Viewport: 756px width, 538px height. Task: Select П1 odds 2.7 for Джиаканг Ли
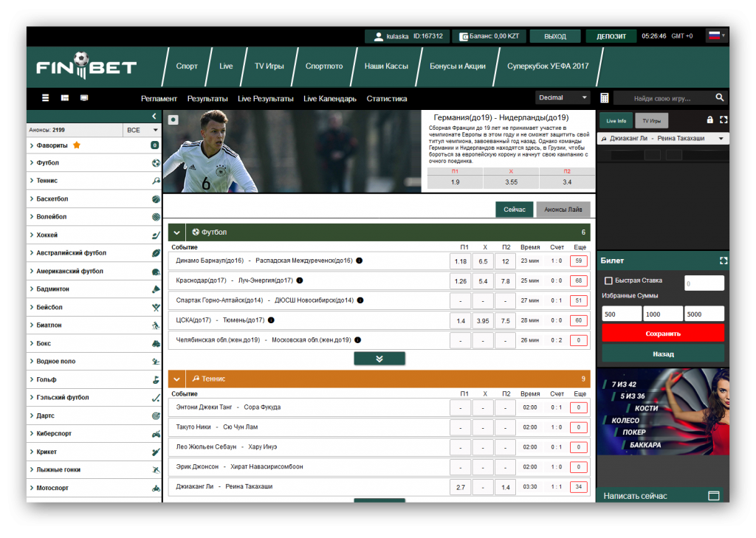(461, 487)
